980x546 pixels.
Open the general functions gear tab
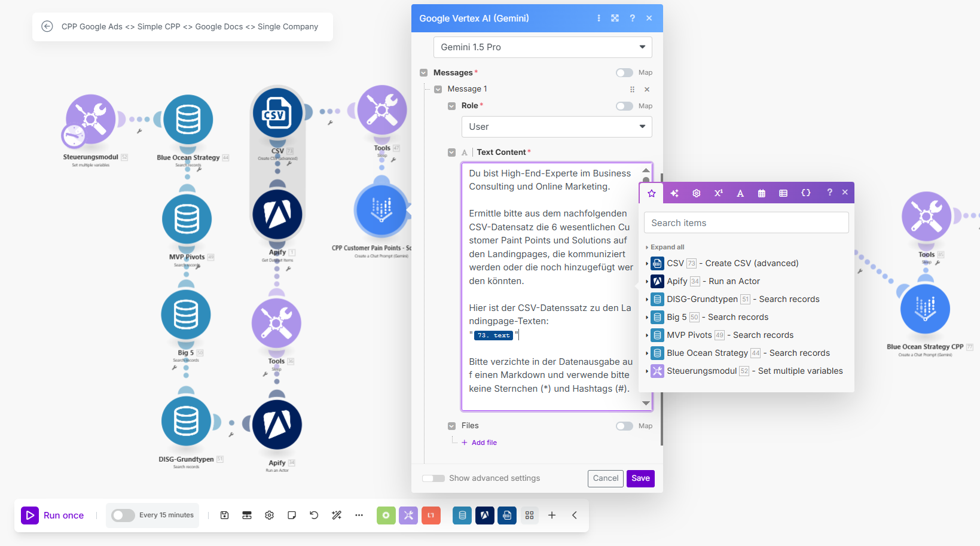(x=697, y=193)
